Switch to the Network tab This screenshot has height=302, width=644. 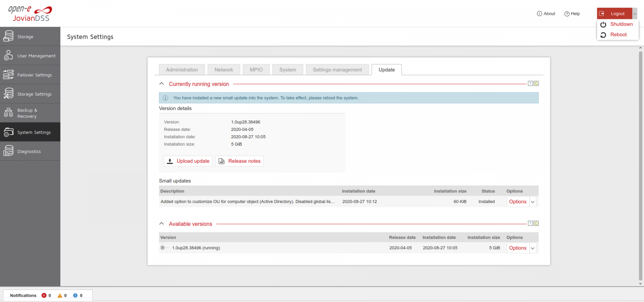(x=224, y=70)
